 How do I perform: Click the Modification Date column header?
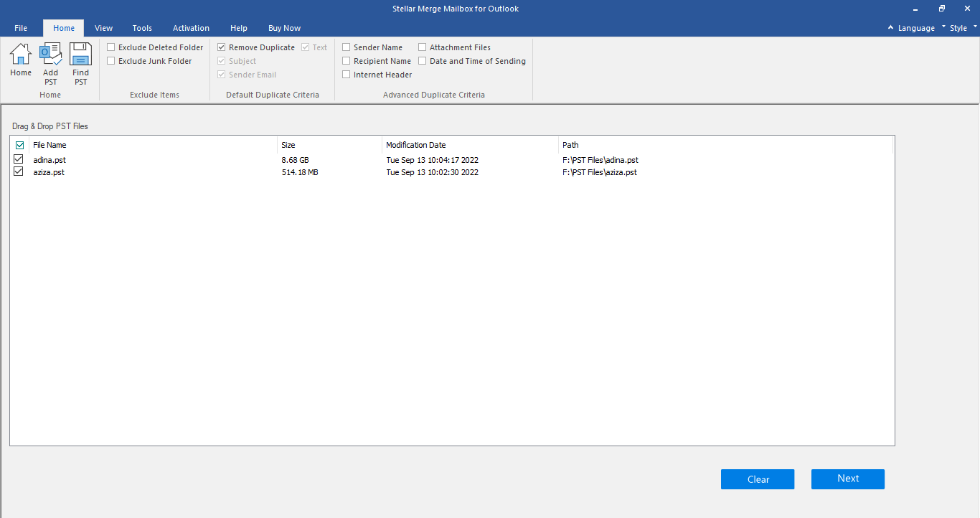coord(470,145)
